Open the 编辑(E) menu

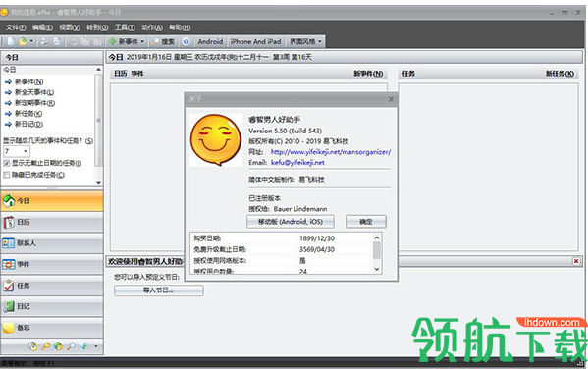pyautogui.click(x=42, y=27)
